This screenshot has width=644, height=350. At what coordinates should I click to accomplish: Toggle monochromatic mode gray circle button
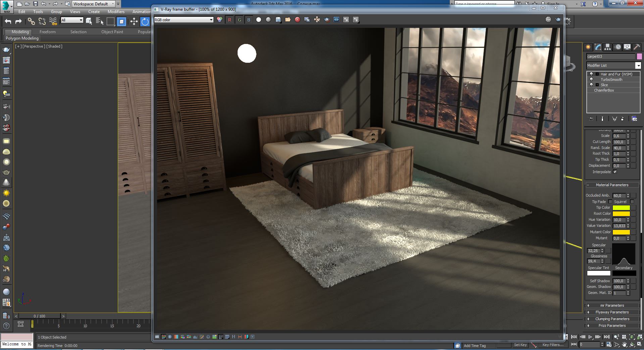[268, 20]
